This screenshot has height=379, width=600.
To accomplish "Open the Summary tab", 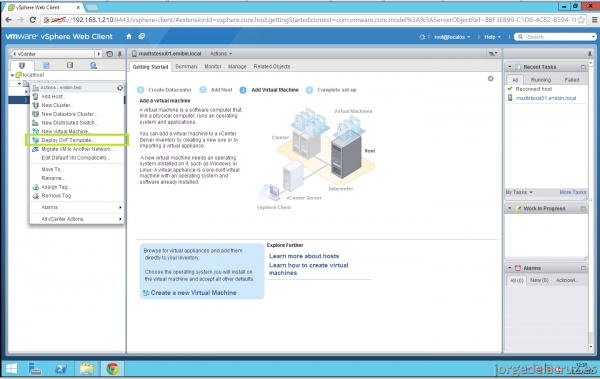I will (186, 66).
